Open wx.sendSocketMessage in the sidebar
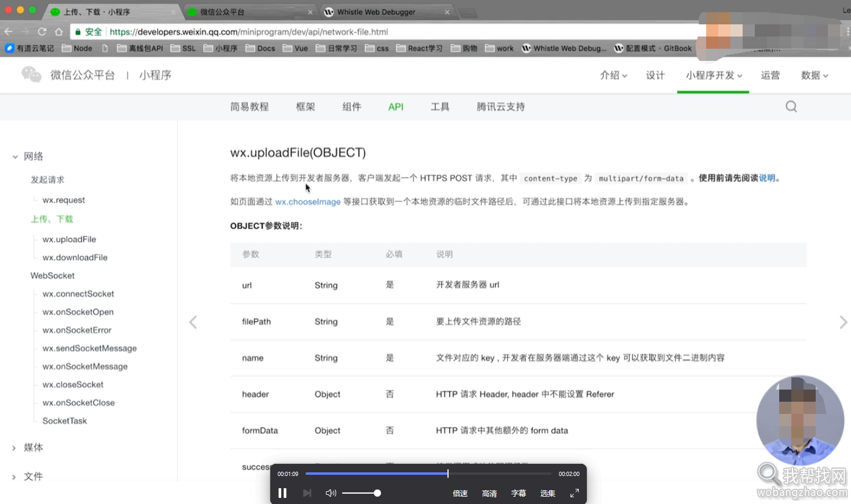Viewport: 851px width, 504px height. (89, 349)
